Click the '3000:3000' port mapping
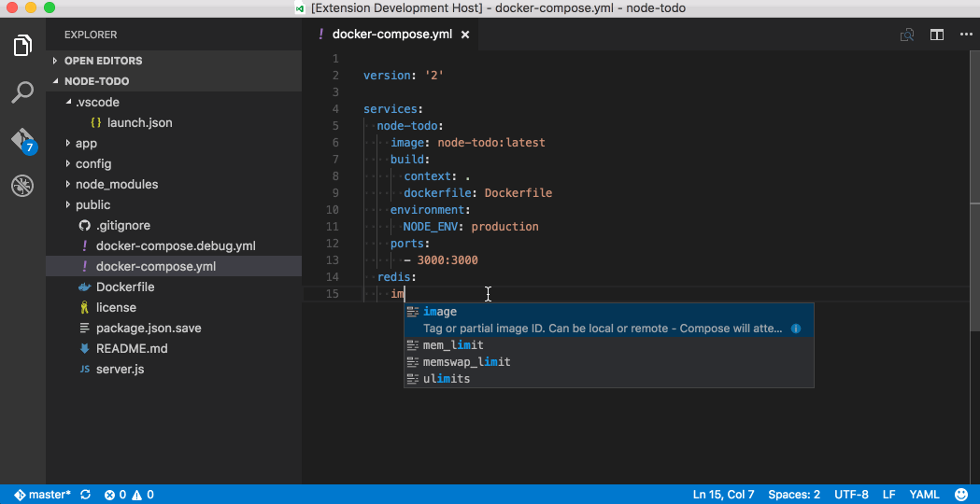This screenshot has width=980, height=504. pyautogui.click(x=447, y=259)
